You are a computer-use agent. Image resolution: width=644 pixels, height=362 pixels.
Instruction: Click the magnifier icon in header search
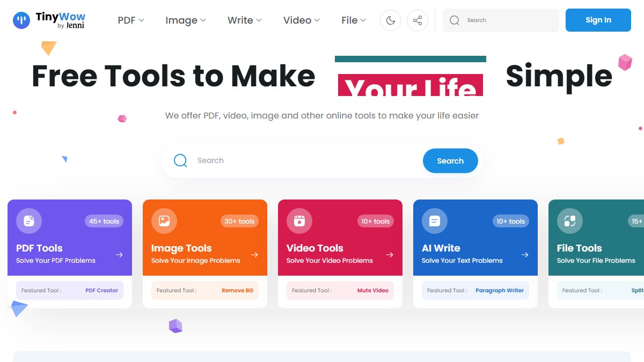(x=455, y=20)
